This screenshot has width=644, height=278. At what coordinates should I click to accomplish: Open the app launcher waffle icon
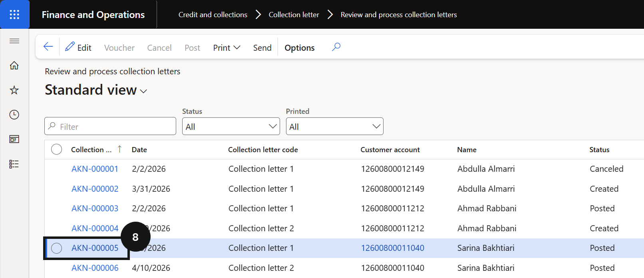click(x=14, y=14)
